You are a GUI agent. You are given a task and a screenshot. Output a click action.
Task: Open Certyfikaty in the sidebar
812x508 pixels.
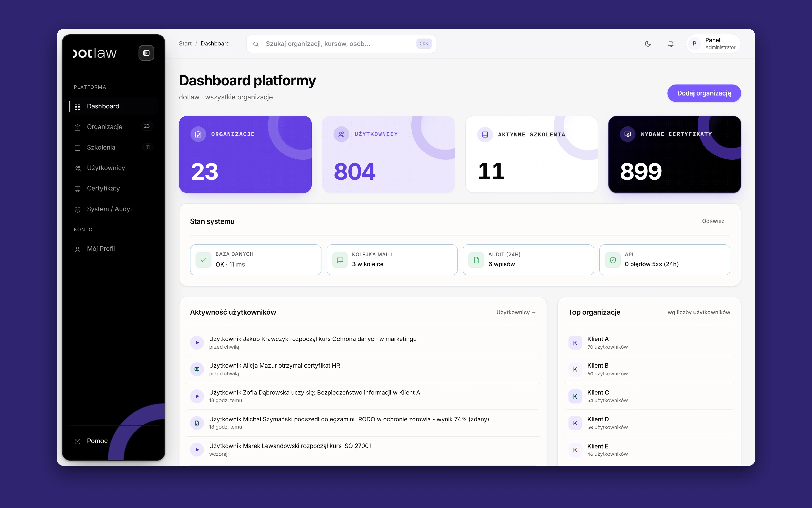(113, 188)
